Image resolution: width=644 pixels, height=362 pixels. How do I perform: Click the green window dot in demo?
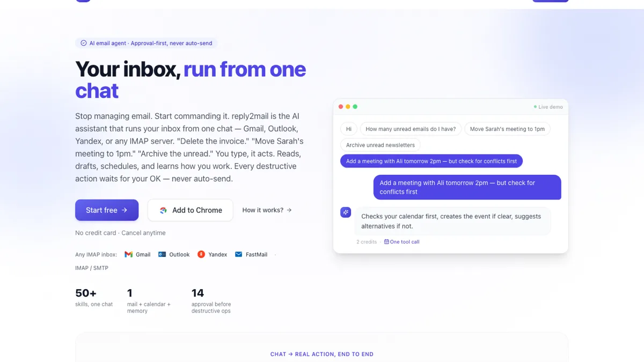coord(355,107)
